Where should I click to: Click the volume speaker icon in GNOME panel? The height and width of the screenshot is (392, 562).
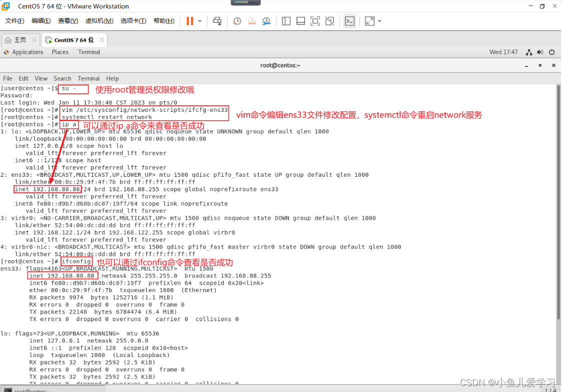pos(540,52)
